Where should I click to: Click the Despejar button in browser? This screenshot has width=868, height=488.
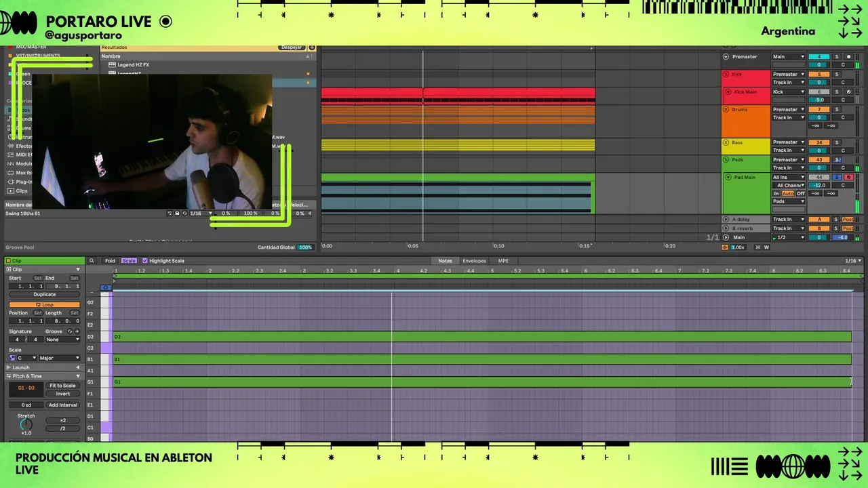point(291,47)
